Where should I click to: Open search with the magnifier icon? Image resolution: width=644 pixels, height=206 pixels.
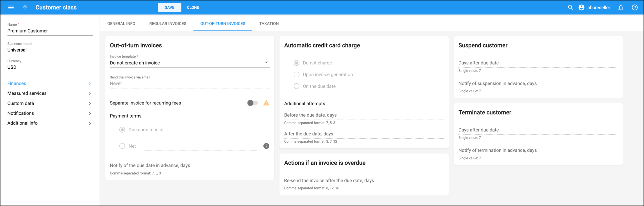click(x=570, y=8)
